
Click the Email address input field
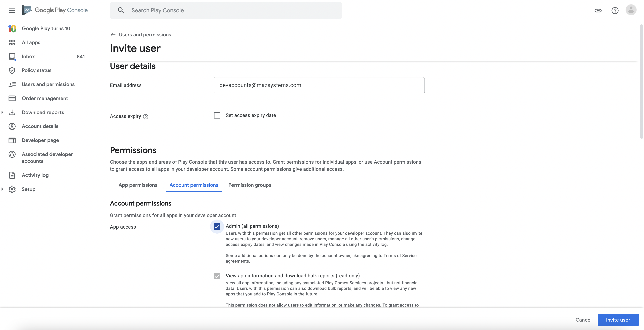pyautogui.click(x=319, y=85)
